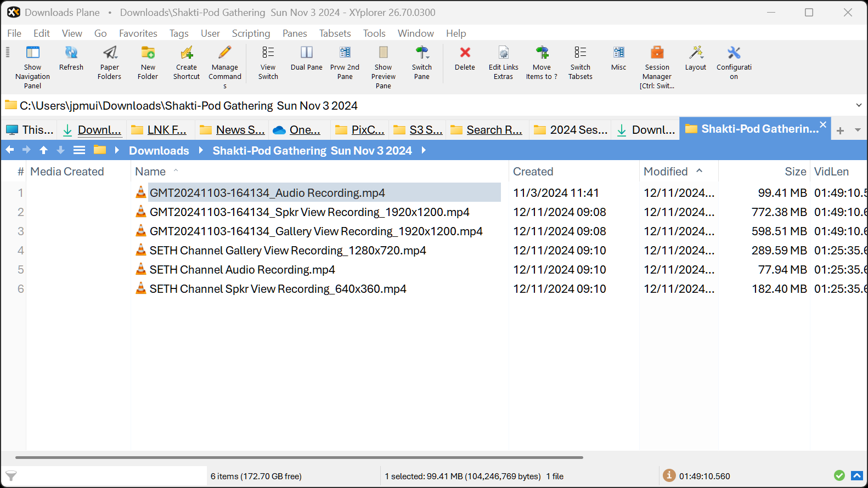Click the breadcrumb down arrow icon
This screenshot has height=488, width=868.
[60, 150]
